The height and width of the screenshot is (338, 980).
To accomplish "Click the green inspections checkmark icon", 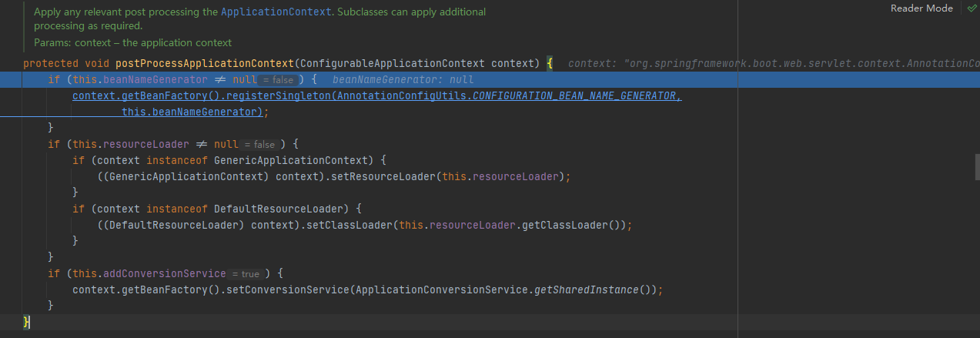I will 972,8.
